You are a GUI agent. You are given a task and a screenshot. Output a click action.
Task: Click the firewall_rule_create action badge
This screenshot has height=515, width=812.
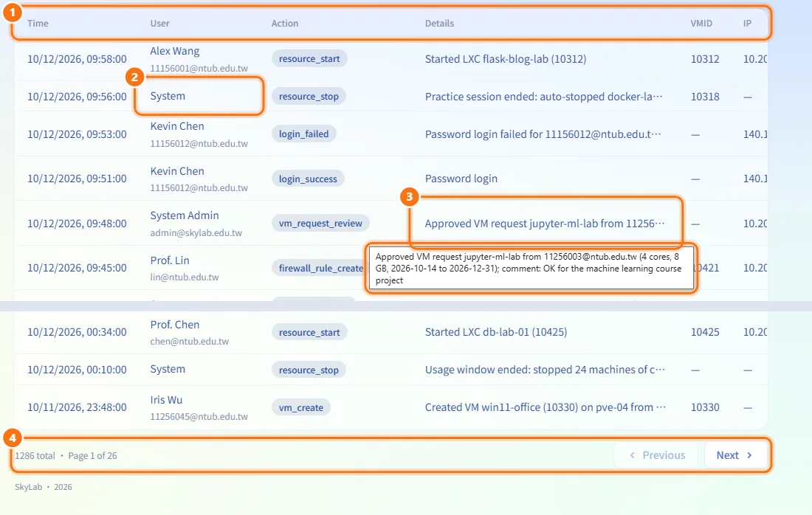[x=319, y=268]
